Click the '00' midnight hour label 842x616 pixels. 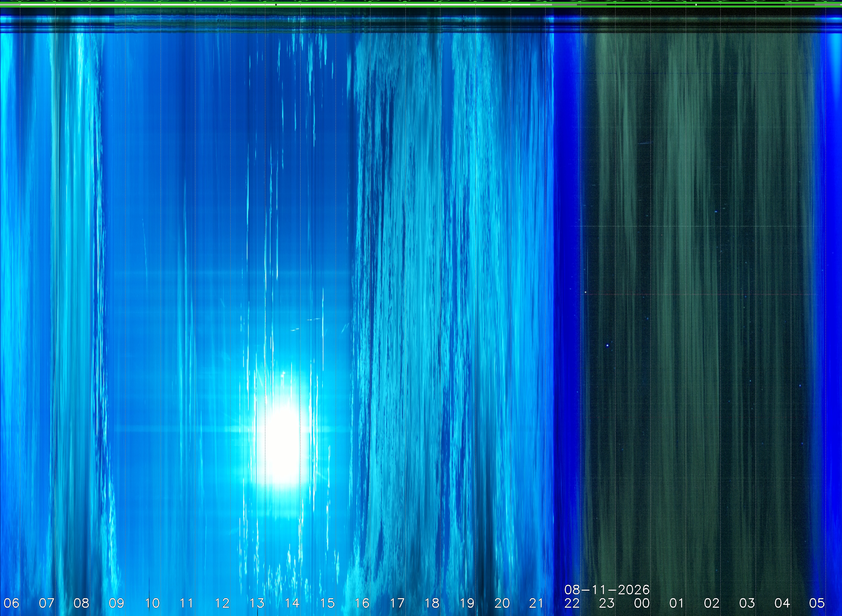pos(642,603)
